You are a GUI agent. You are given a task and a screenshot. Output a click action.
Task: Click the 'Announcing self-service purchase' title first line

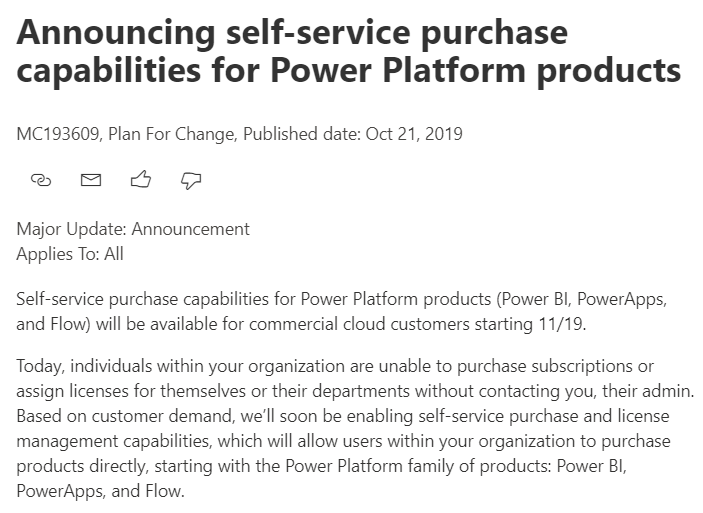[292, 33]
